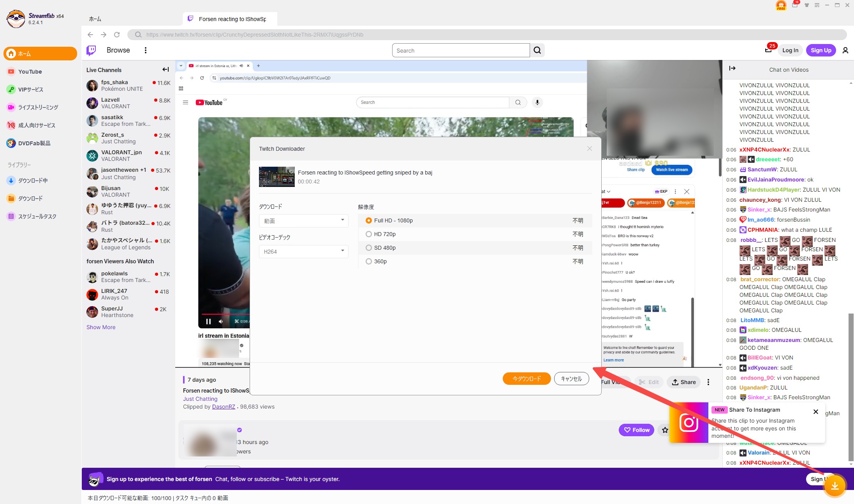Collapse the Live Channels sidebar arrow
854x504 pixels.
click(x=166, y=70)
